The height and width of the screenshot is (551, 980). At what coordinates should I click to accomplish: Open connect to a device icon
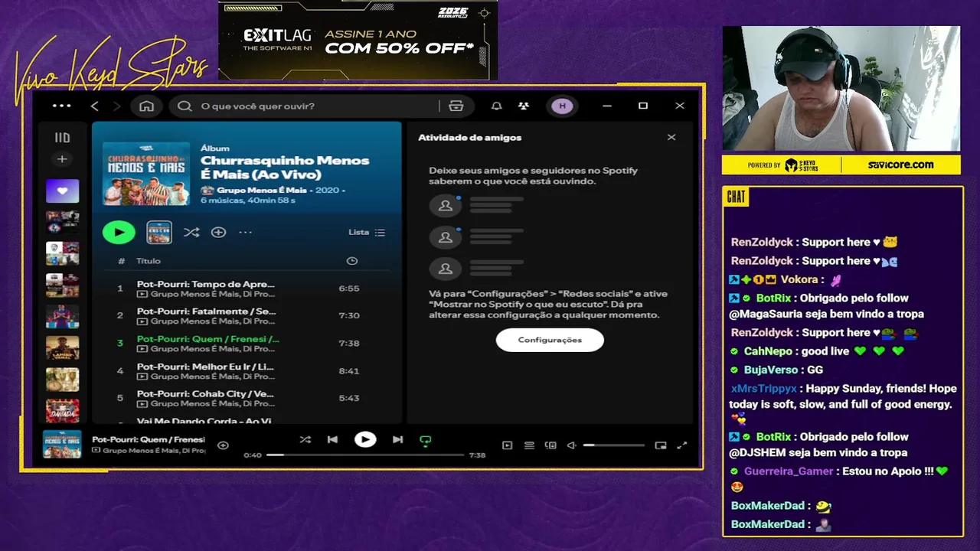coord(550,445)
